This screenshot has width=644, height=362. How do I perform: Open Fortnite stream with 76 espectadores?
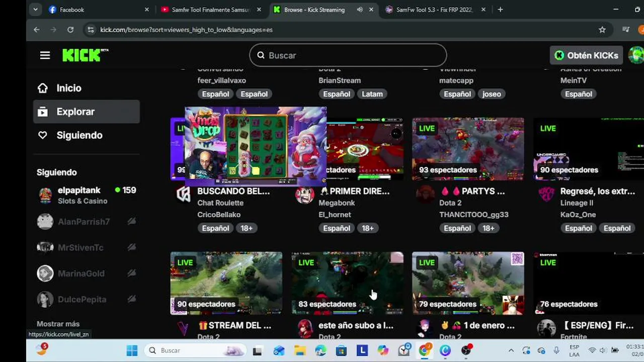pyautogui.click(x=589, y=283)
